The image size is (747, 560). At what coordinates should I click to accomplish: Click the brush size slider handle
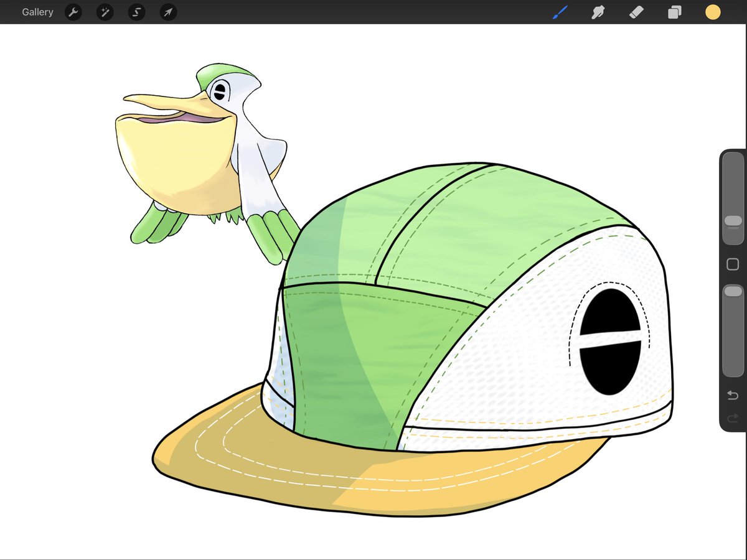coord(733,221)
